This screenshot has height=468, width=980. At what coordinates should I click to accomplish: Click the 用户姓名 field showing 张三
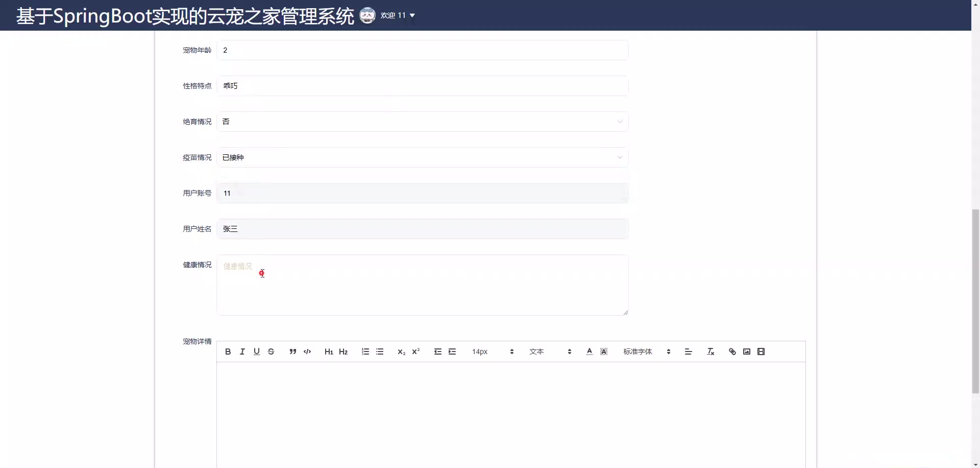pos(422,229)
